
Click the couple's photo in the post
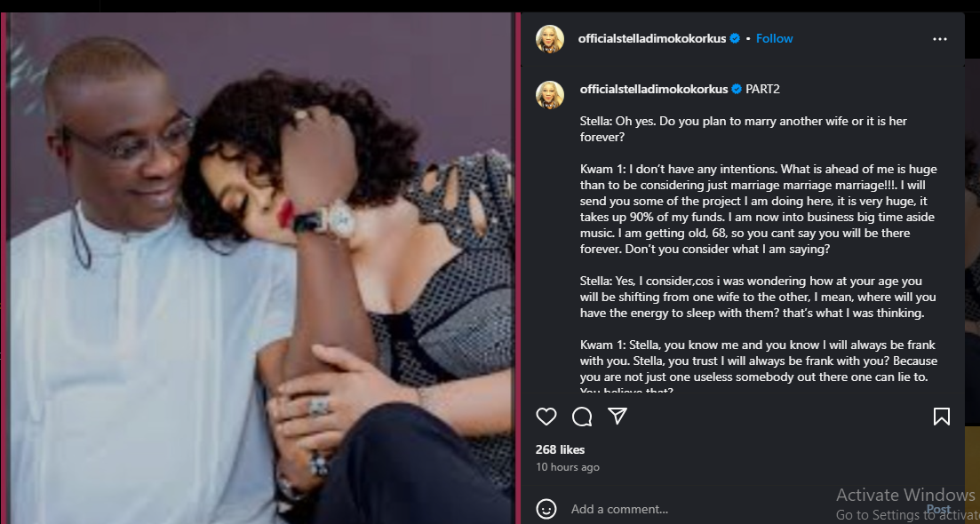pos(261,266)
